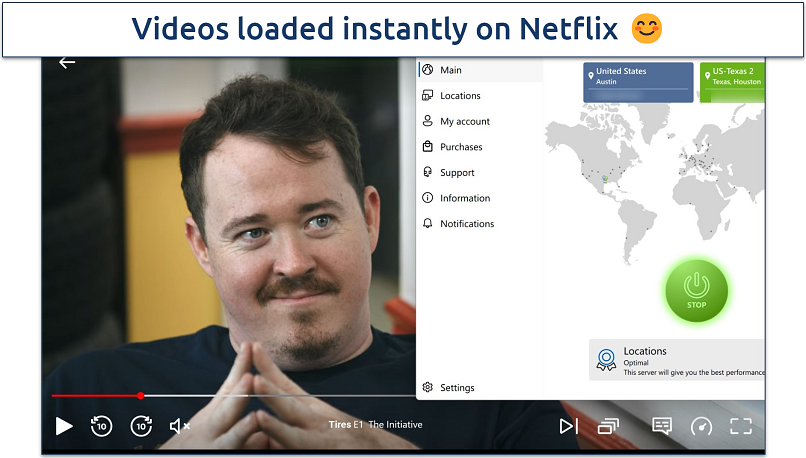Click the Support headset icon
Screen dimensions: 806x458
click(428, 172)
